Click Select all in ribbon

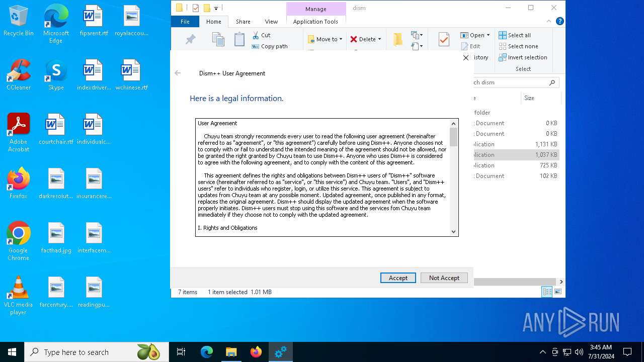[x=515, y=35]
